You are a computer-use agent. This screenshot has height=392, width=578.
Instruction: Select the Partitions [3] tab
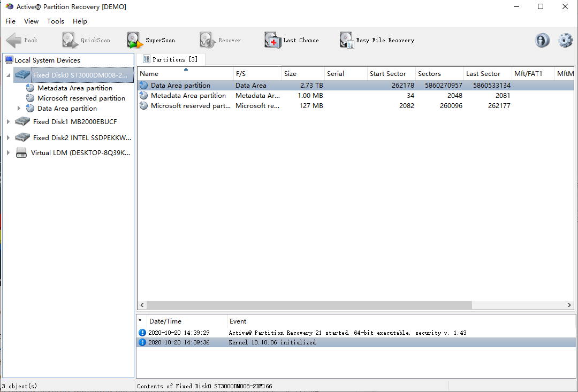(x=171, y=59)
